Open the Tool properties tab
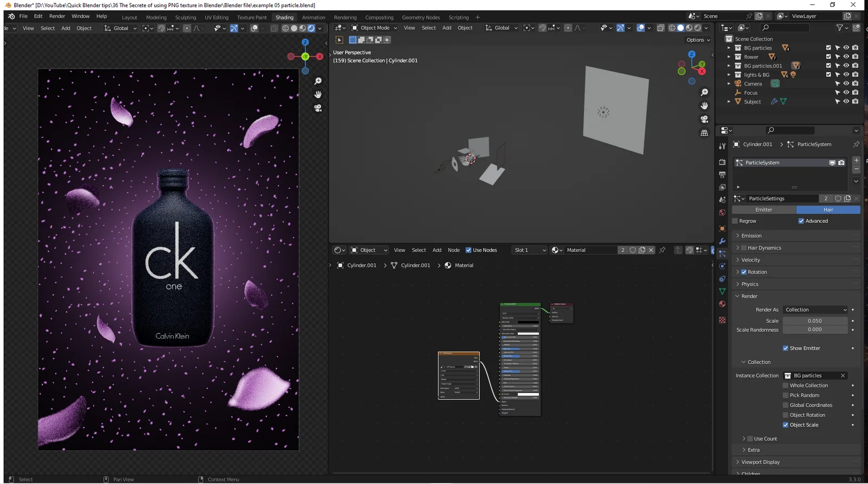The image size is (868, 484). (x=722, y=146)
